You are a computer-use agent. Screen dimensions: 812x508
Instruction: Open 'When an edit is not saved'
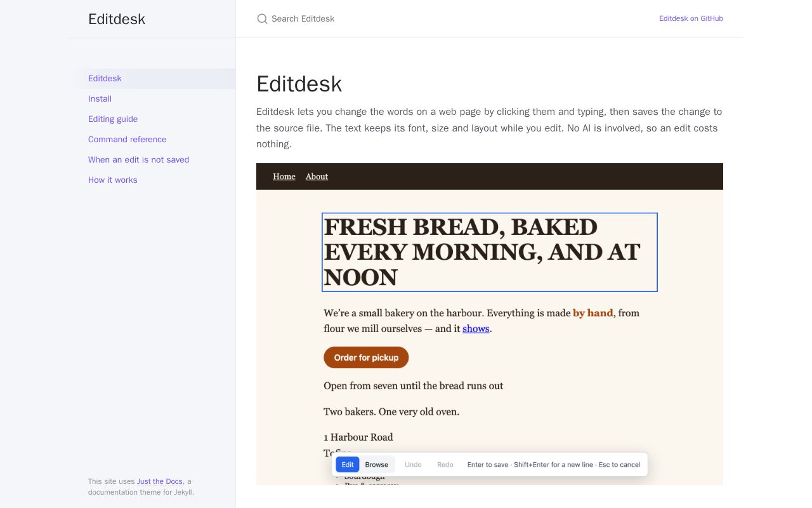click(x=152, y=160)
